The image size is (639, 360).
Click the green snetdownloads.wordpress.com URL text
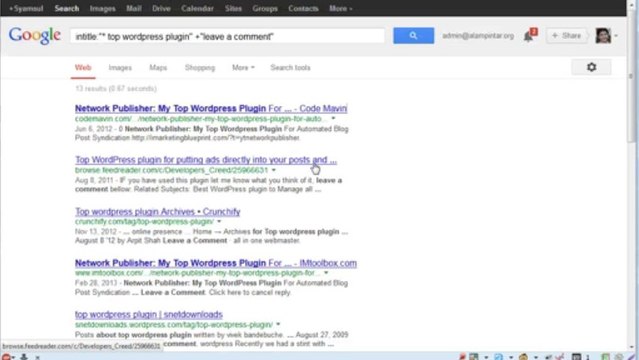[174, 325]
